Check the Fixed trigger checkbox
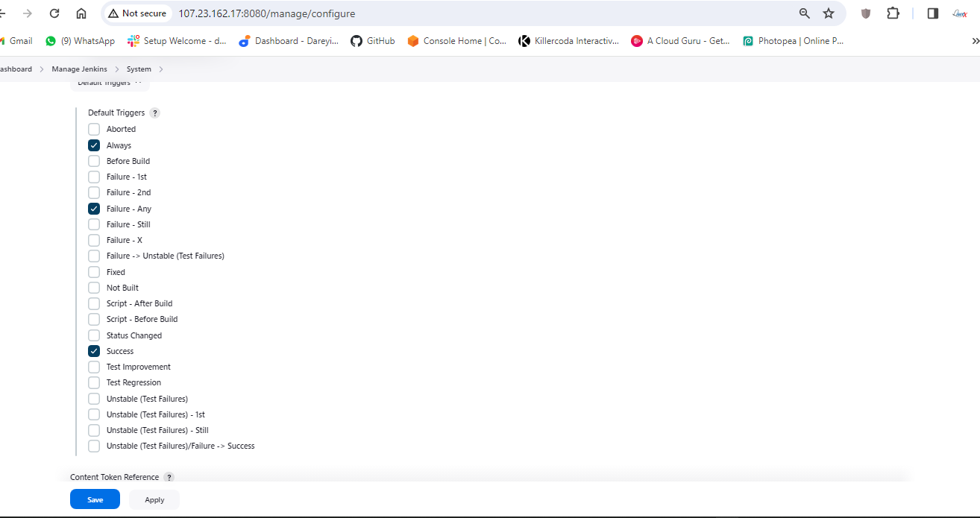The width and height of the screenshot is (980, 518). (x=94, y=272)
